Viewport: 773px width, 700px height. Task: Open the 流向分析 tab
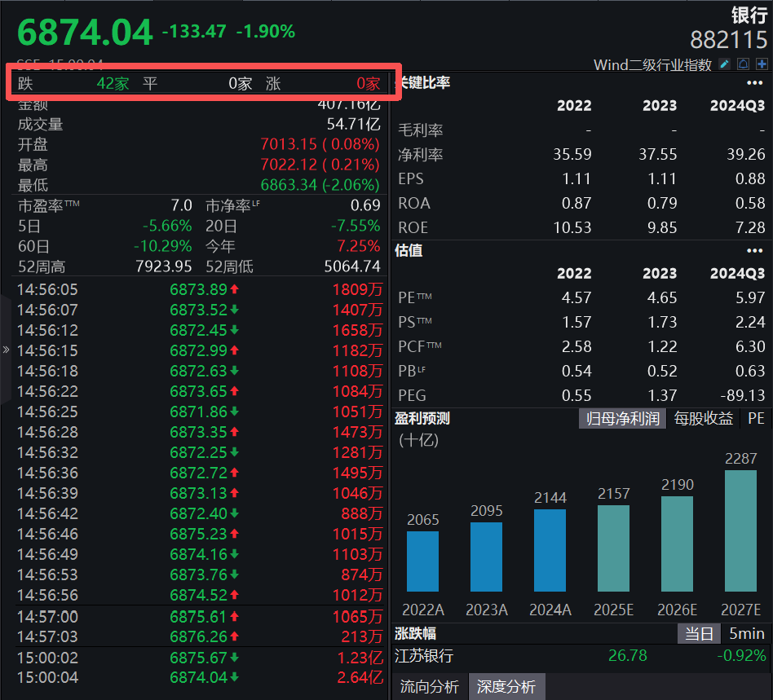pos(431,686)
